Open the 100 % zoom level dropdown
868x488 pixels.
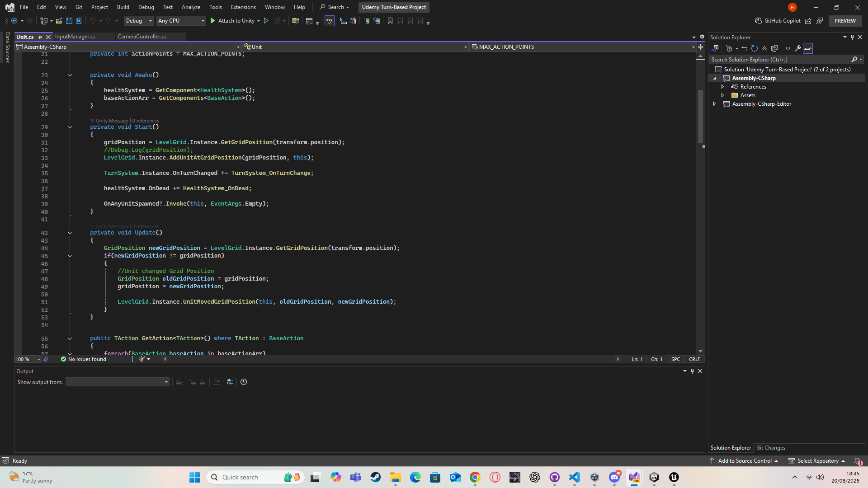28,359
